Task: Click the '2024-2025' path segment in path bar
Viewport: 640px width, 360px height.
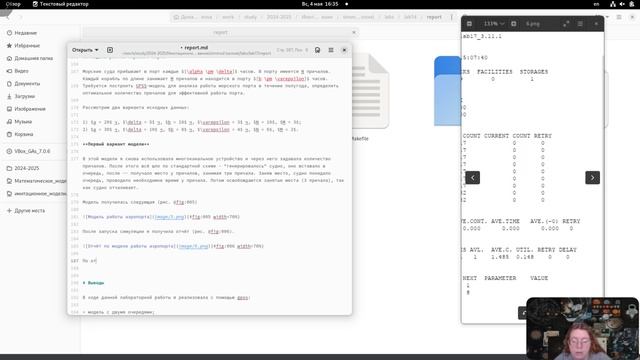Action: [x=279, y=17]
